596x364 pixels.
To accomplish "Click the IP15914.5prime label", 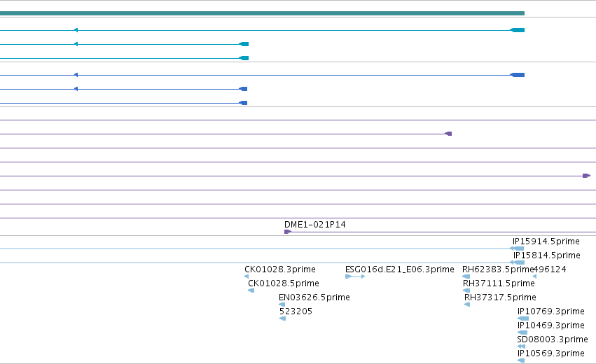I will 546,241.
